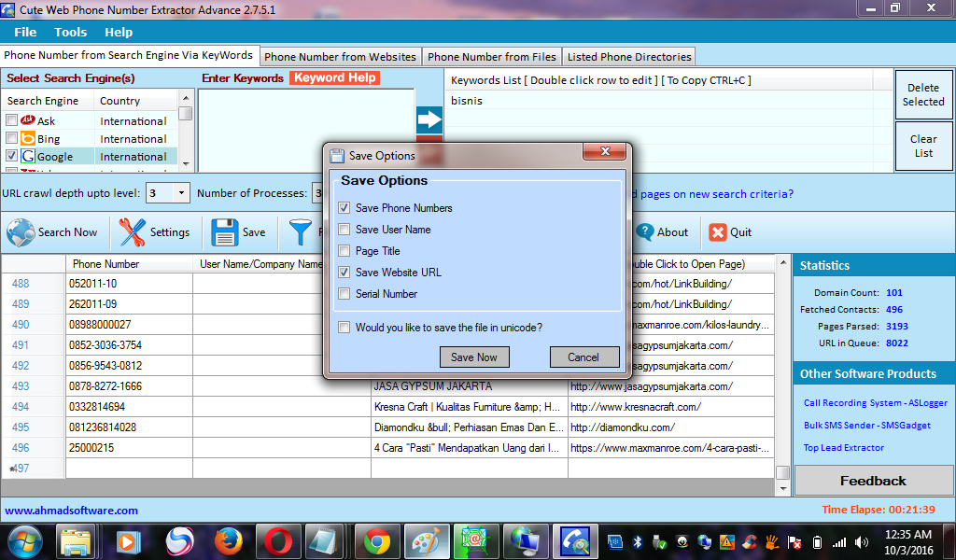The height and width of the screenshot is (560, 956).
Task: Click results table scrollbar up arrow
Action: (783, 262)
